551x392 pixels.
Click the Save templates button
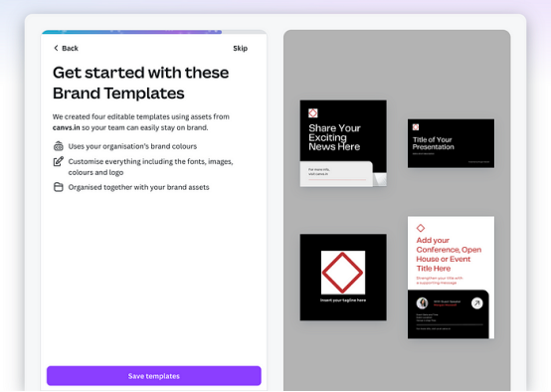coord(154,376)
